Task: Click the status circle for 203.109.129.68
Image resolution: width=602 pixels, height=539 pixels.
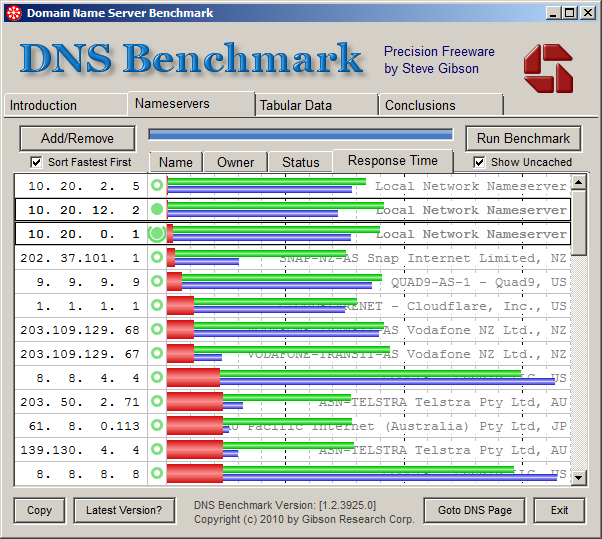Action: 157,329
